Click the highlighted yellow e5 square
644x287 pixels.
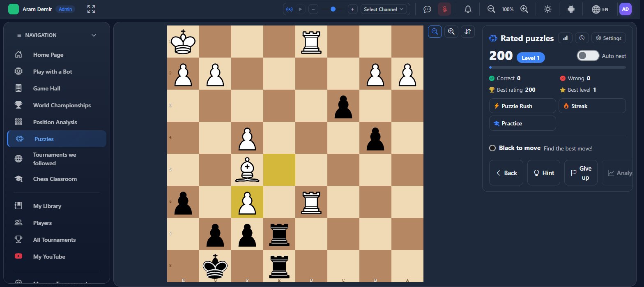pyautogui.click(x=279, y=170)
